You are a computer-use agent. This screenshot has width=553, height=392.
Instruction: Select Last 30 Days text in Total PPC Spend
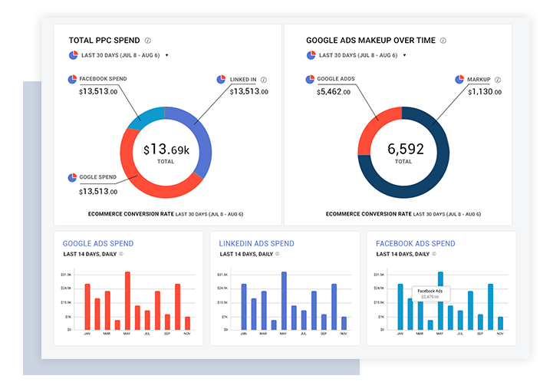tap(120, 55)
